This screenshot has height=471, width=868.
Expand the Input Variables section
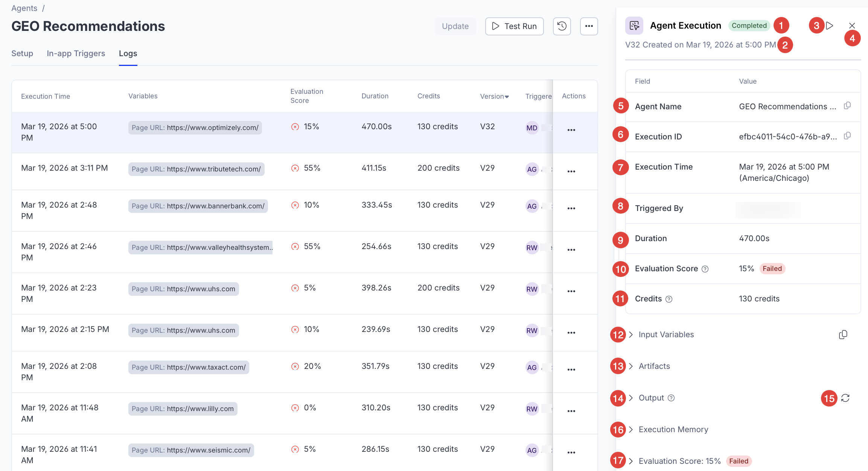click(x=666, y=335)
